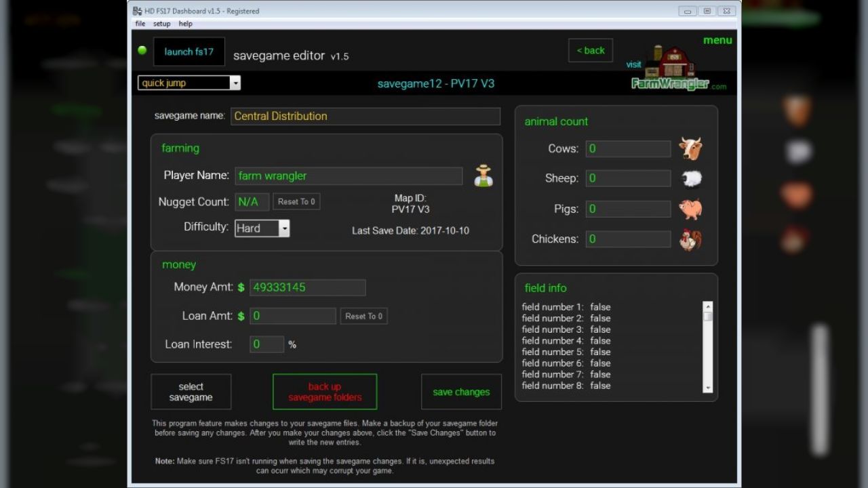The height and width of the screenshot is (488, 868).
Task: Click the launch fs17 button
Action: coord(189,52)
